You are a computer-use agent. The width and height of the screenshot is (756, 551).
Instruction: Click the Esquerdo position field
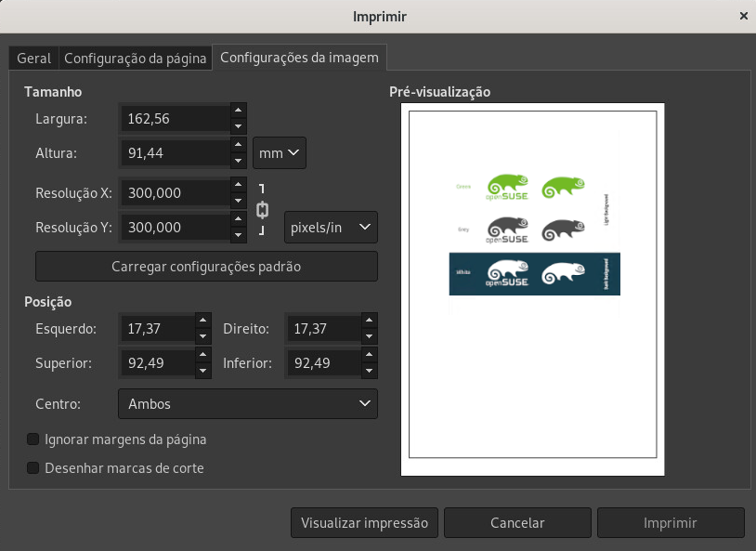click(157, 329)
